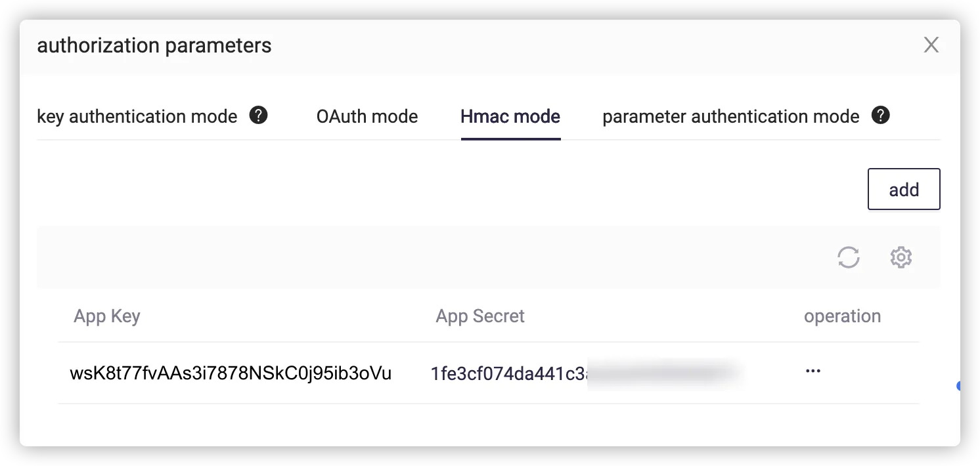The height and width of the screenshot is (466, 980).
Task: Click the App Key column header
Action: pyautogui.click(x=107, y=316)
